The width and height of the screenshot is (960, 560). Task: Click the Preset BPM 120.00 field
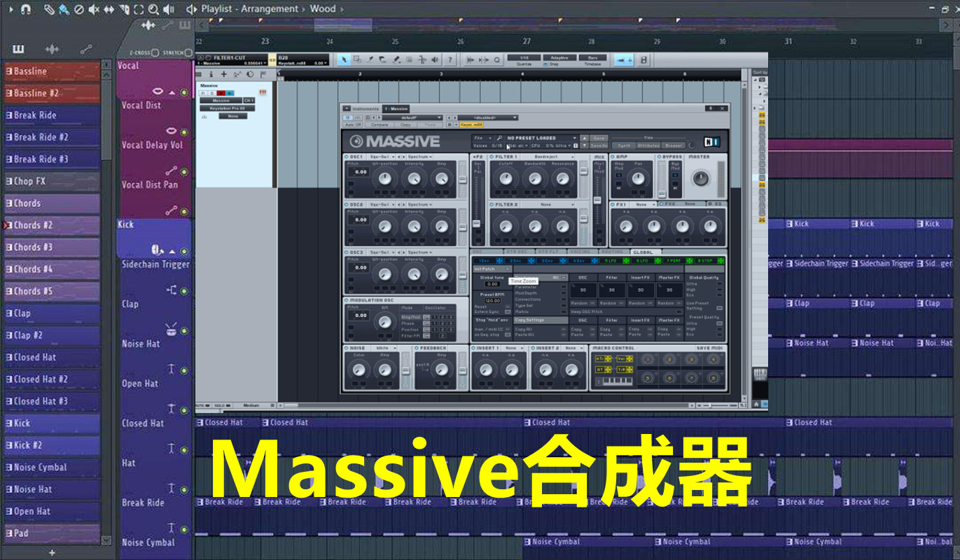[493, 301]
